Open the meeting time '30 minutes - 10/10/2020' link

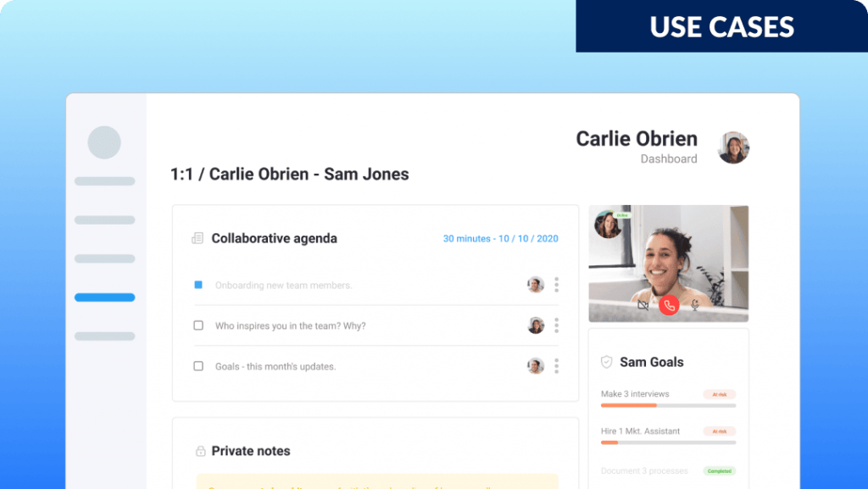point(502,239)
